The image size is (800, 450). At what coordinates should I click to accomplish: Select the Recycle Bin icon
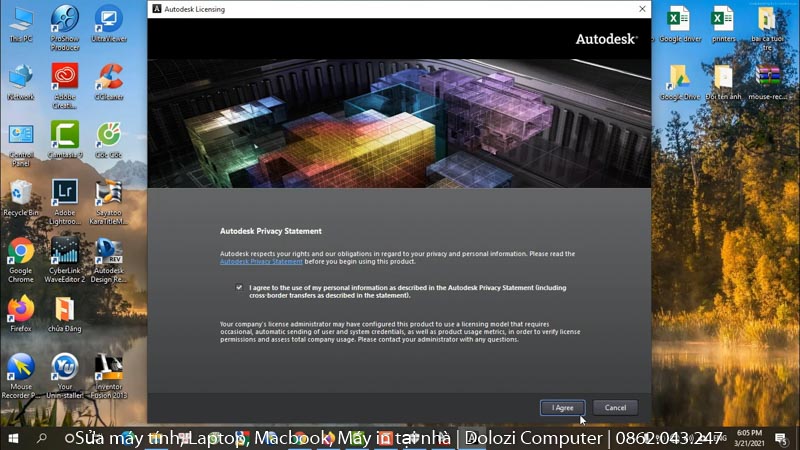(x=20, y=193)
